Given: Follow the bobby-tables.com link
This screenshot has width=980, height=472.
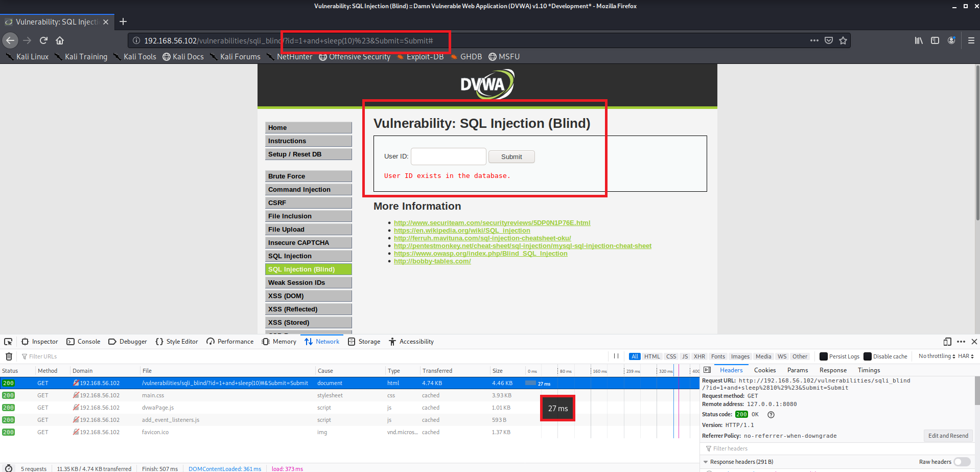Looking at the screenshot, I should tap(432, 261).
